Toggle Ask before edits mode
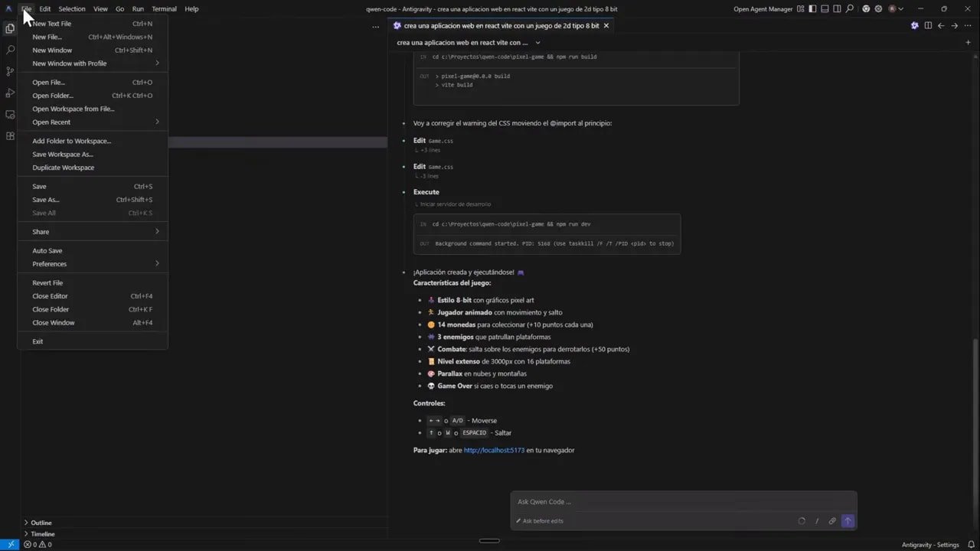This screenshot has height=551, width=980. [540, 521]
